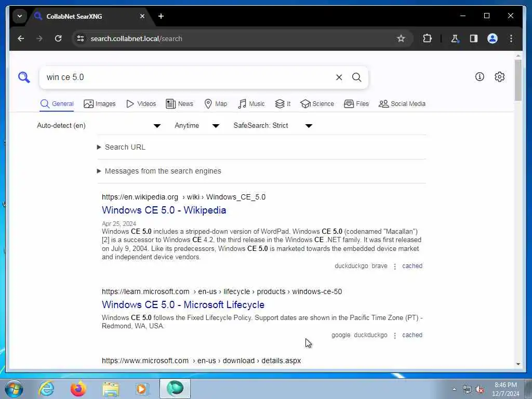Click the www.microsoft.com download URL text
This screenshot has height=399, width=532.
pos(201,361)
